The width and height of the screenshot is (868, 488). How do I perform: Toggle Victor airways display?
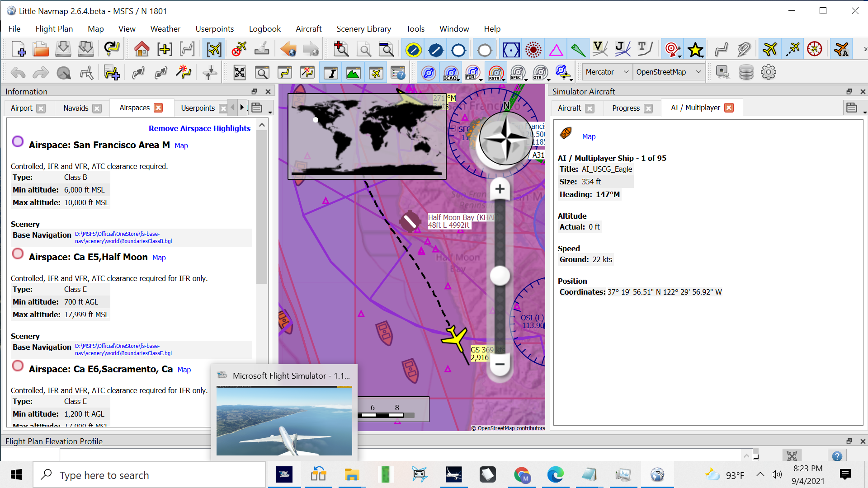coord(600,49)
